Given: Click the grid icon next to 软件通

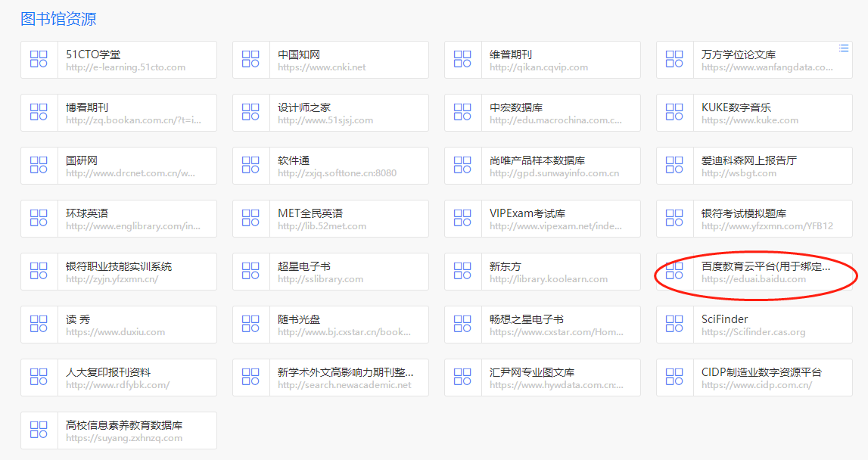Looking at the screenshot, I should pyautogui.click(x=250, y=165).
